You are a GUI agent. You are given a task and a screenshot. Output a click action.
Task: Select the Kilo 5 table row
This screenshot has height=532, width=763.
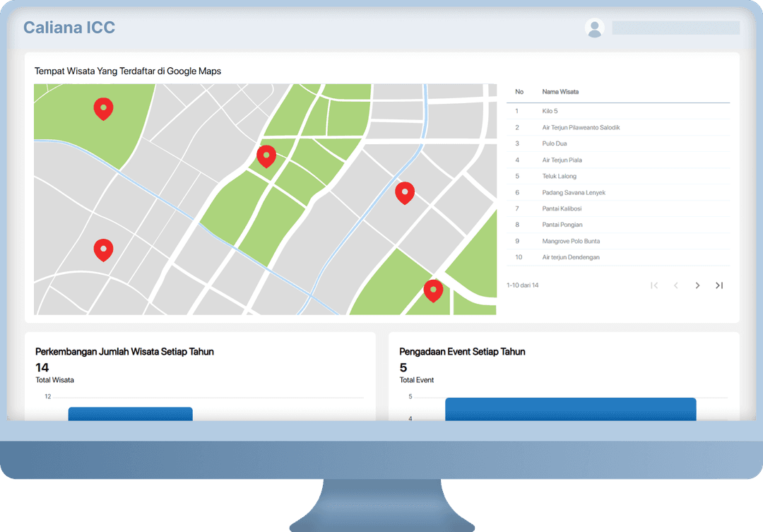[x=618, y=111]
